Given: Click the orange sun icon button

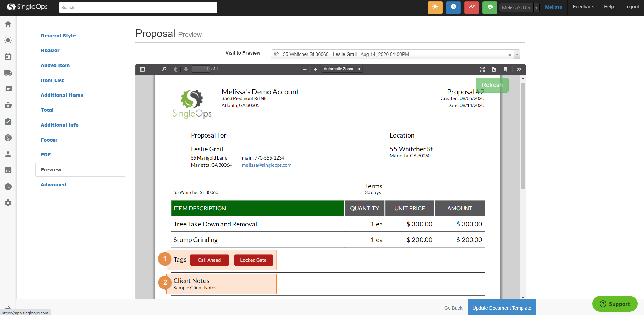Looking at the screenshot, I should click(x=435, y=7).
